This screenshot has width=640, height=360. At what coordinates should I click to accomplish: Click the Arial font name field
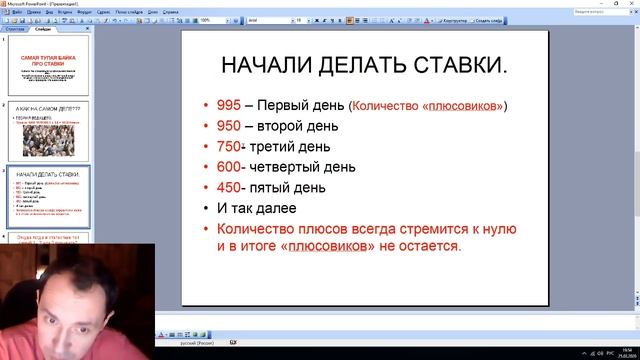pos(269,20)
